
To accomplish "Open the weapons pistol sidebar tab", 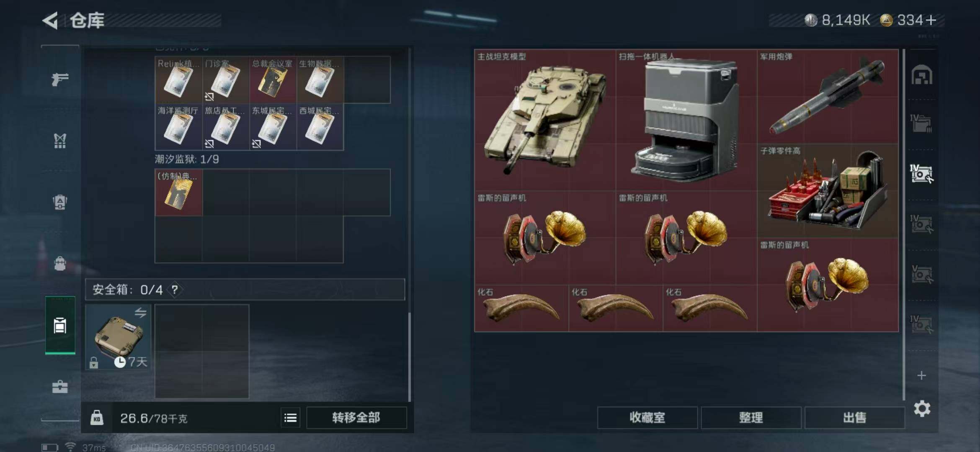I will tap(60, 79).
